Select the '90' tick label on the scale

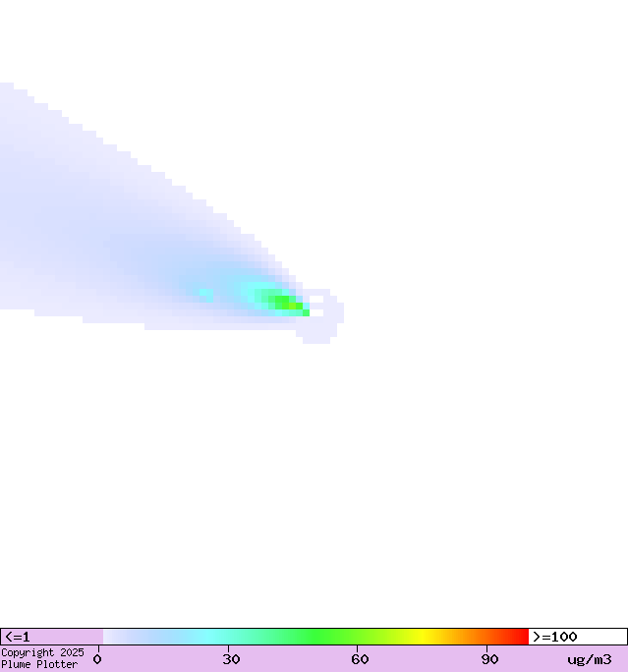coord(489,659)
